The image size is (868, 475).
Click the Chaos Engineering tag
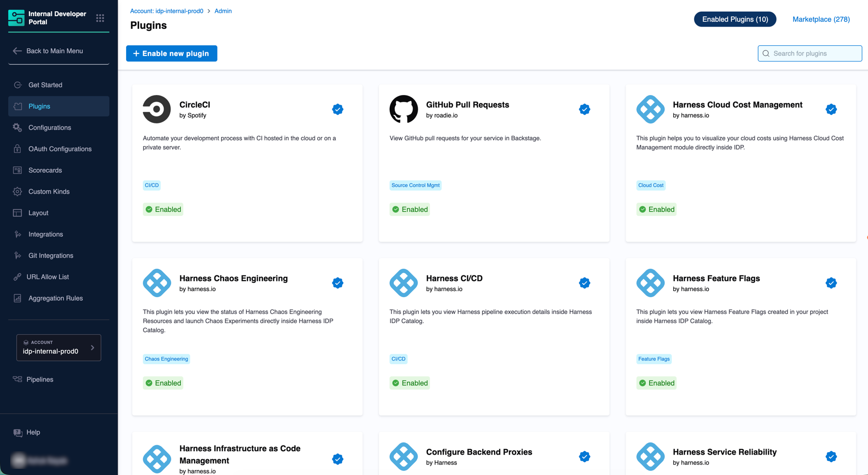[x=166, y=359]
